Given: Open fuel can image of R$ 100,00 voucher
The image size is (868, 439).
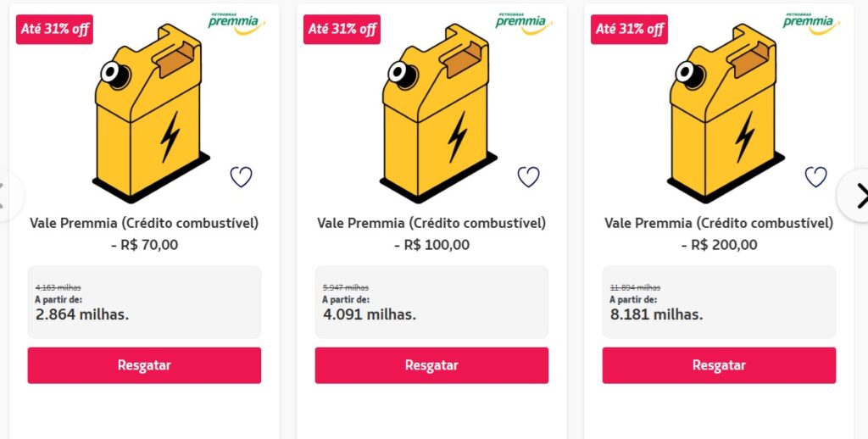Looking at the screenshot, I should click(x=437, y=114).
